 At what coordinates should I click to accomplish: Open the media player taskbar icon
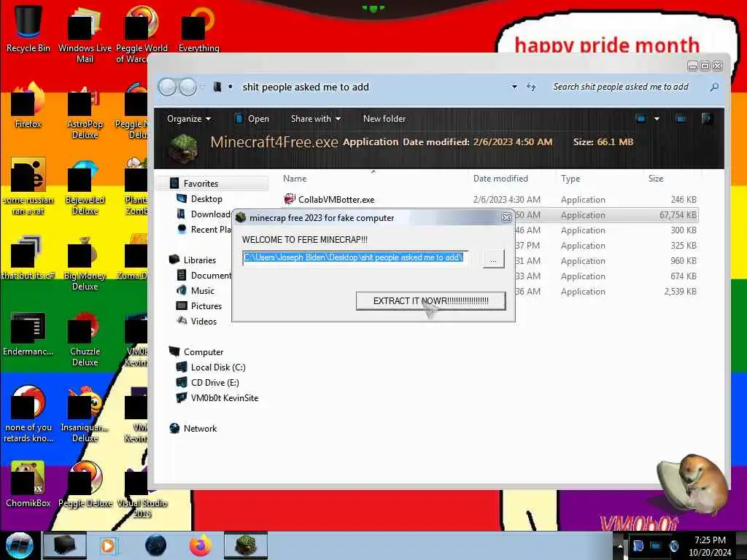point(108,545)
